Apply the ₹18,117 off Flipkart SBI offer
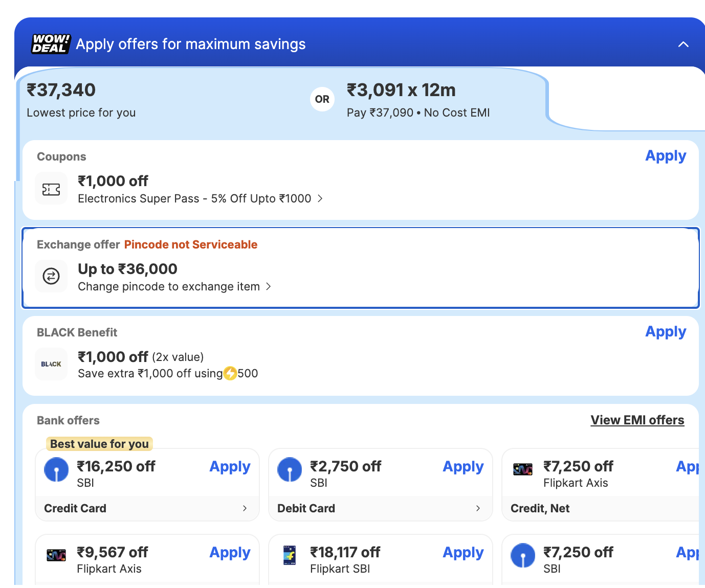 point(463,553)
